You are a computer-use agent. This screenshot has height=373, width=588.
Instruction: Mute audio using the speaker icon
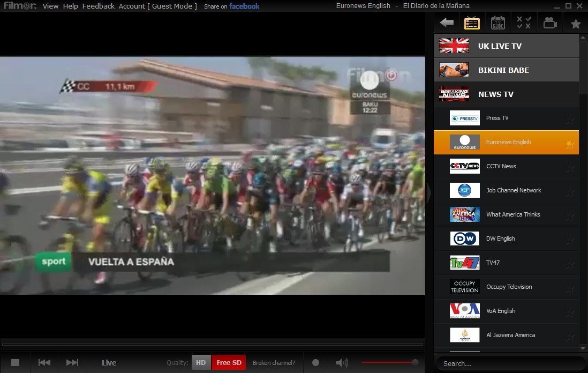(341, 363)
